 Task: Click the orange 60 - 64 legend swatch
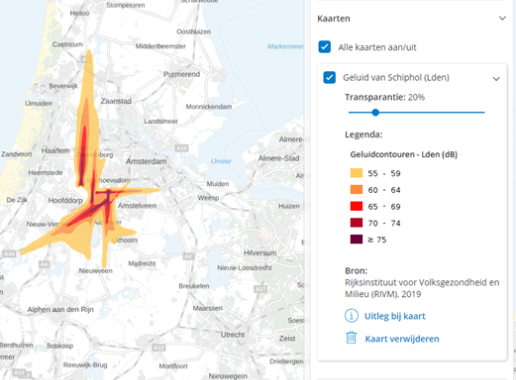(x=356, y=190)
